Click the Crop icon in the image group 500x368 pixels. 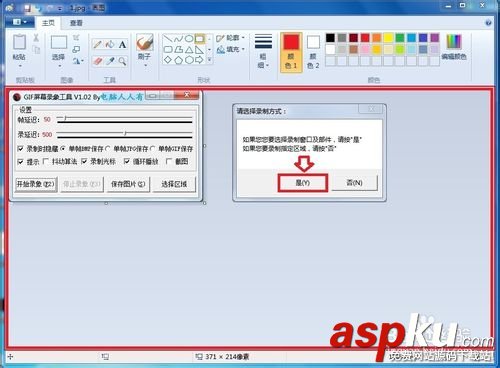coord(76,37)
